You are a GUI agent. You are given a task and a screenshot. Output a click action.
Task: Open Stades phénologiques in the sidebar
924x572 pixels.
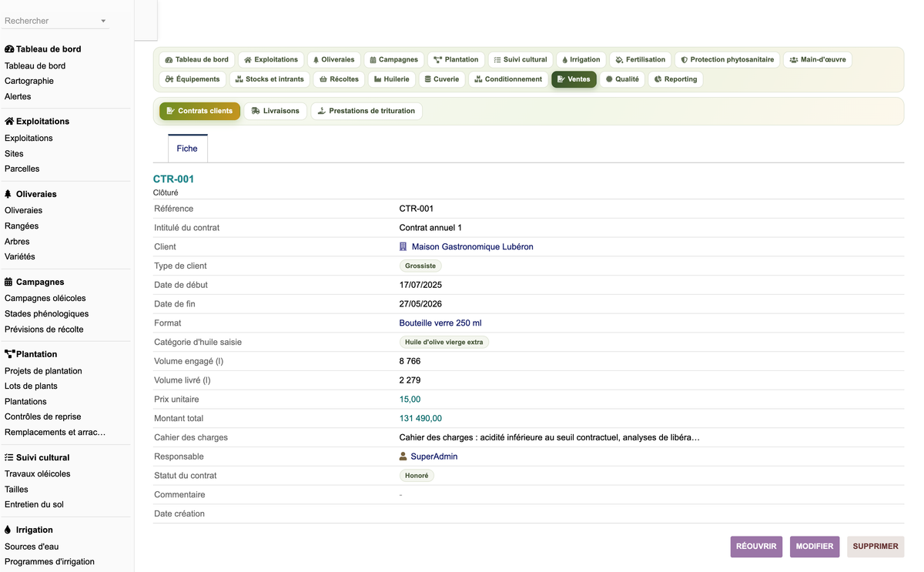(47, 314)
